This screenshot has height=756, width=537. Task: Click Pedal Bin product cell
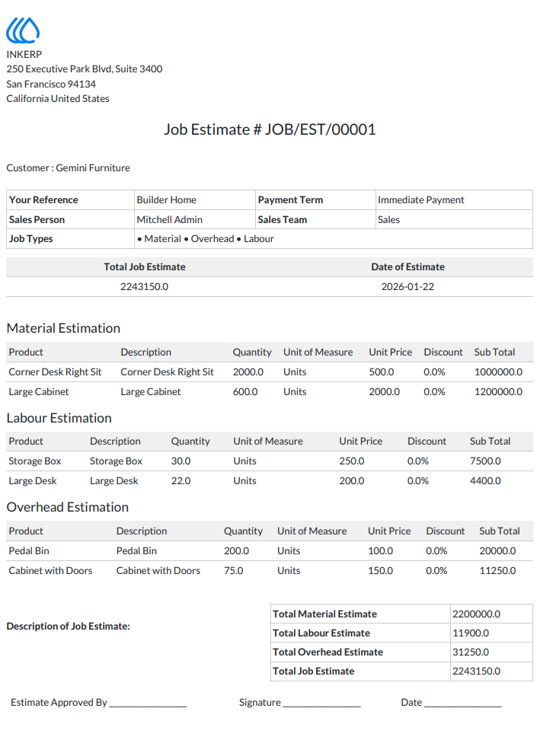(x=29, y=550)
